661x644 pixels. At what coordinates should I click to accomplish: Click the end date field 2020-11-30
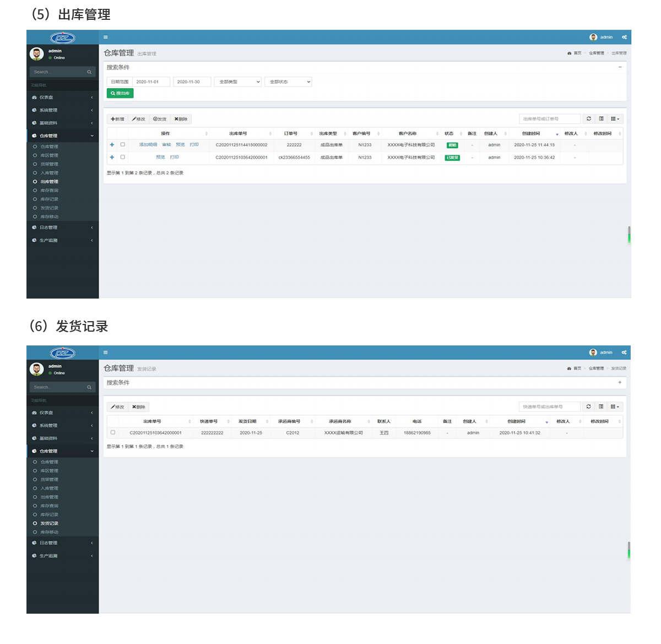click(x=192, y=82)
